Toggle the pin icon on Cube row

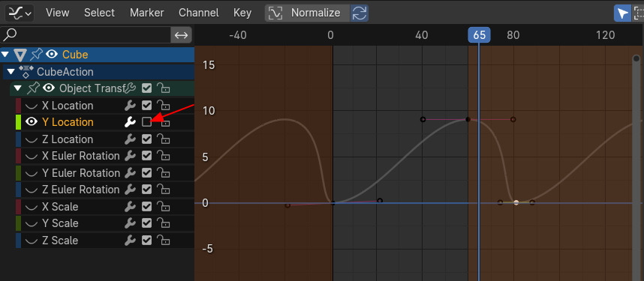tap(36, 54)
